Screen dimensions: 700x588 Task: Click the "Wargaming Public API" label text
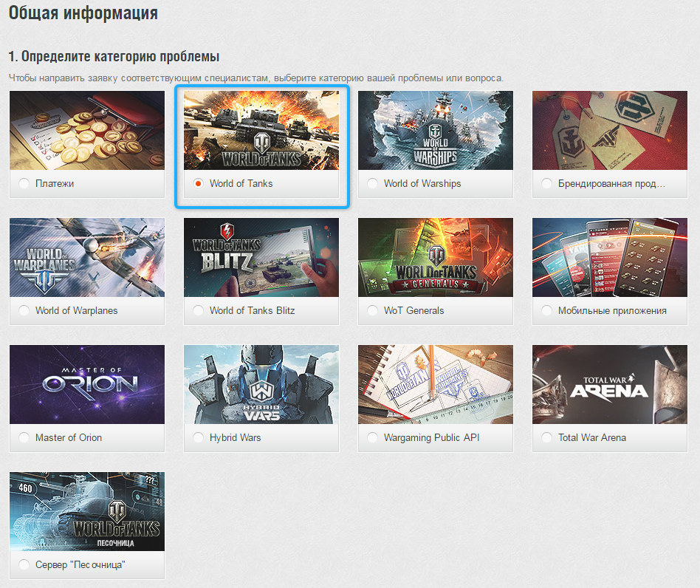(x=432, y=437)
